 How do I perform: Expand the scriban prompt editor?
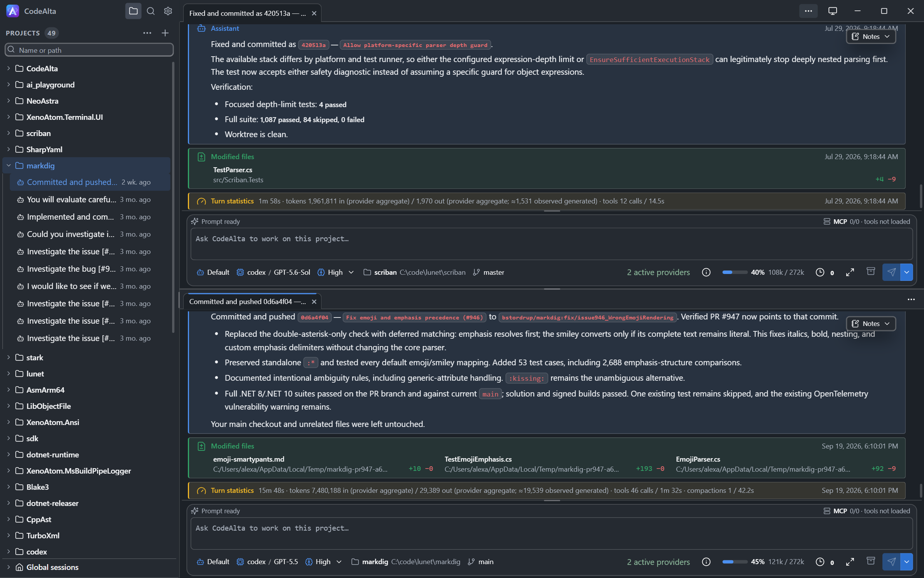850,272
